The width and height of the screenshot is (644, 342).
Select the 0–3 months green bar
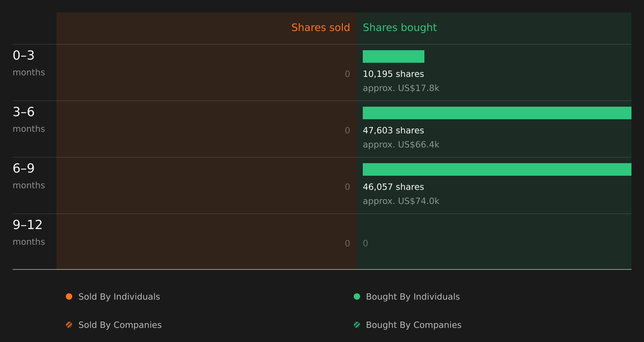click(393, 56)
